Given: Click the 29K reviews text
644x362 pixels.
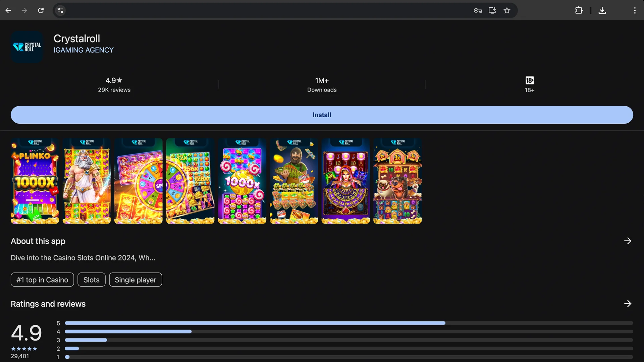Looking at the screenshot, I should click(114, 90).
